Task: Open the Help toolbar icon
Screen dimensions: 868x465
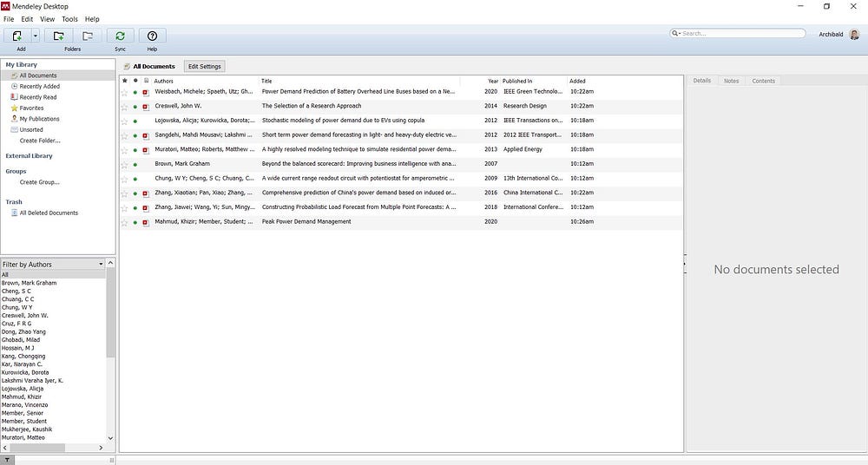Action: (x=152, y=36)
